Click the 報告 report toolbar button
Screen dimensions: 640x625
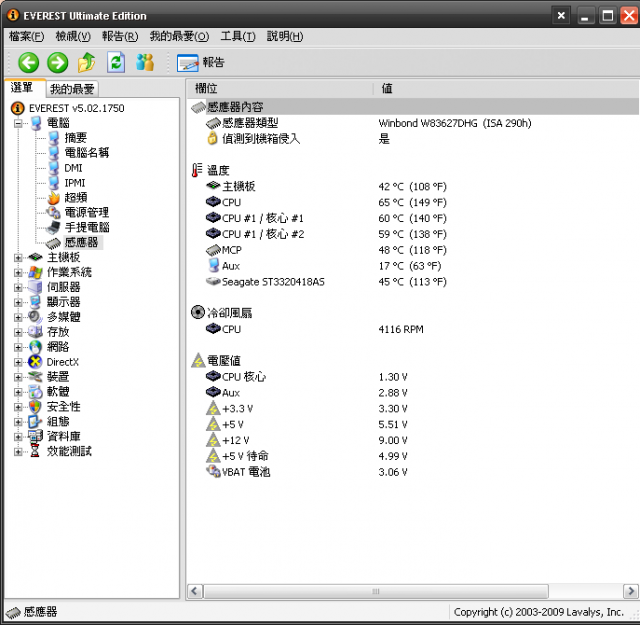pos(200,62)
